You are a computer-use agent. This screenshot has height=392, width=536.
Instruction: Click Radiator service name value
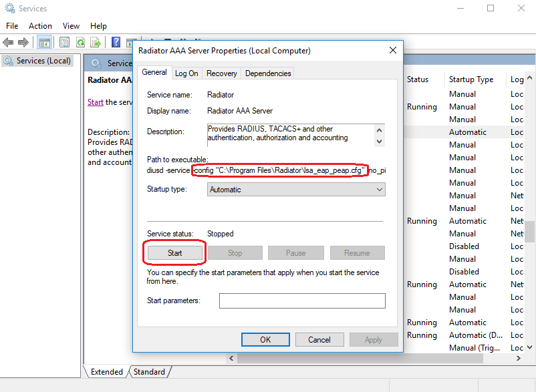tap(221, 95)
